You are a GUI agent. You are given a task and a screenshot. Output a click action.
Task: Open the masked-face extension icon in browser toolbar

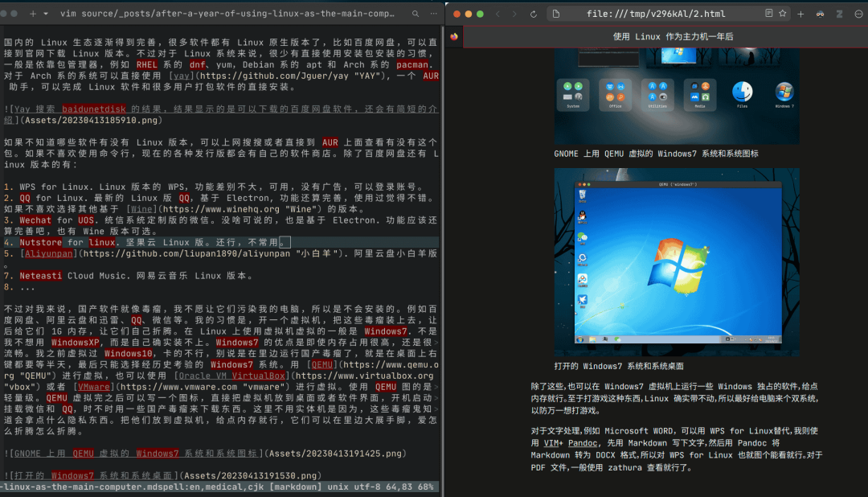(x=820, y=14)
